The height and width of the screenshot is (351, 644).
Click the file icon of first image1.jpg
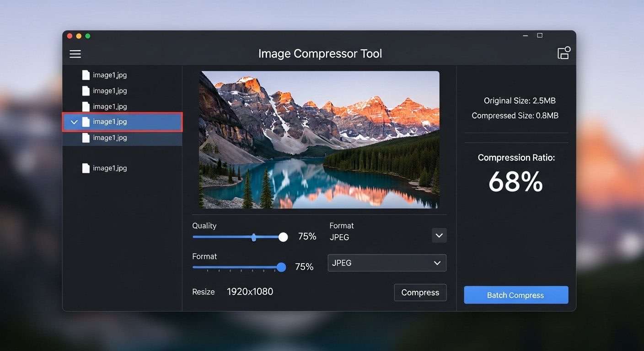(86, 75)
